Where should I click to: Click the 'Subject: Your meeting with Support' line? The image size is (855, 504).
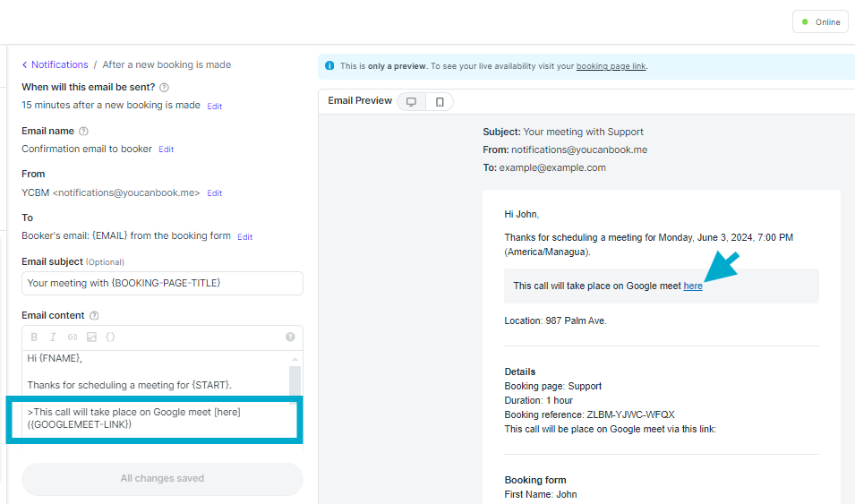click(563, 132)
